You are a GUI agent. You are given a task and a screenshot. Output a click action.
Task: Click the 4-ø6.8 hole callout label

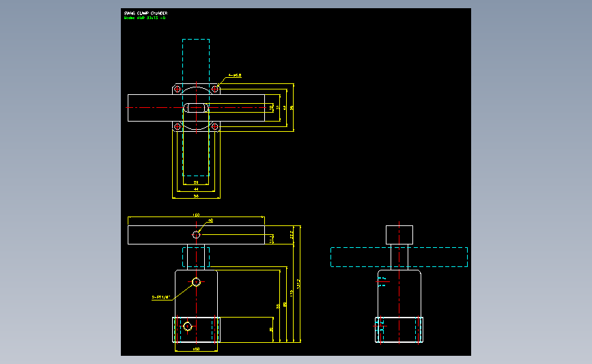[235, 76]
